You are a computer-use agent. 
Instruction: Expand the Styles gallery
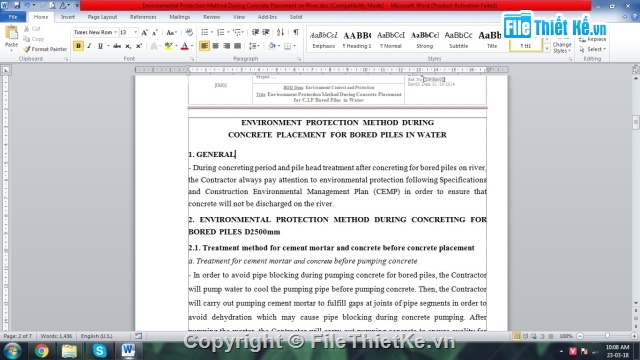coord(547,49)
